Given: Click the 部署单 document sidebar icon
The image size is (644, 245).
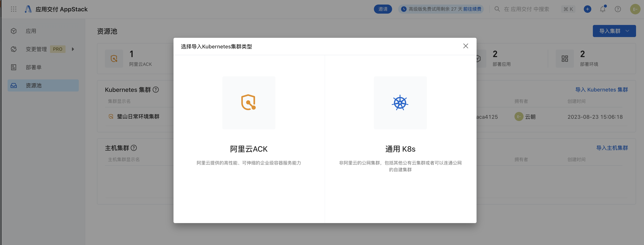Looking at the screenshot, I should (x=14, y=67).
